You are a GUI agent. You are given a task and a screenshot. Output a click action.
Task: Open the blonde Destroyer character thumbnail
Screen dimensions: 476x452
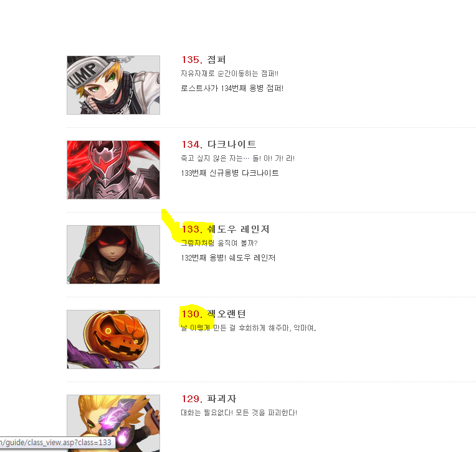coord(113,423)
